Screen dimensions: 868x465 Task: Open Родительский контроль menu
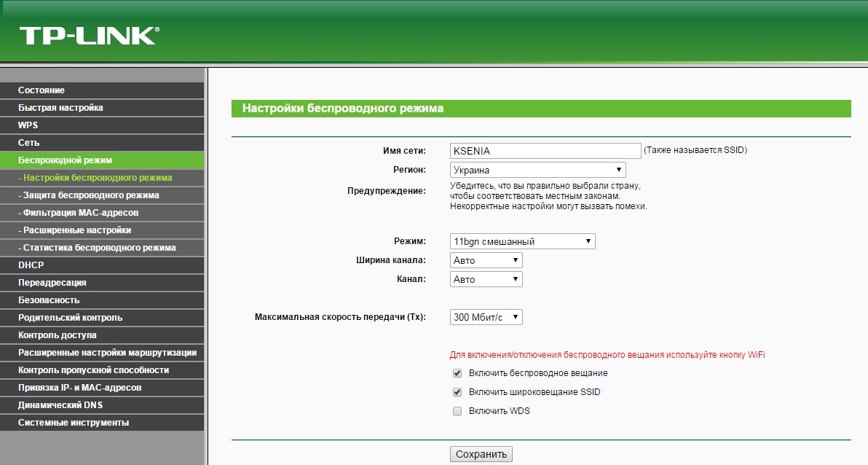click(x=71, y=318)
